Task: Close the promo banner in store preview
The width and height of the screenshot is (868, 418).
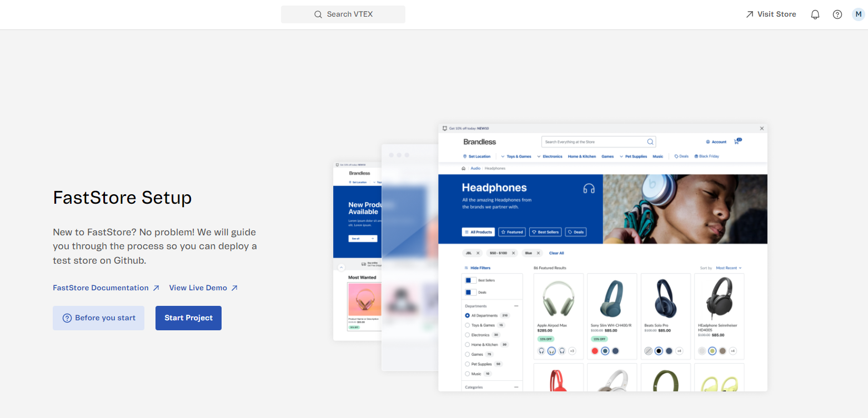Action: [762, 128]
